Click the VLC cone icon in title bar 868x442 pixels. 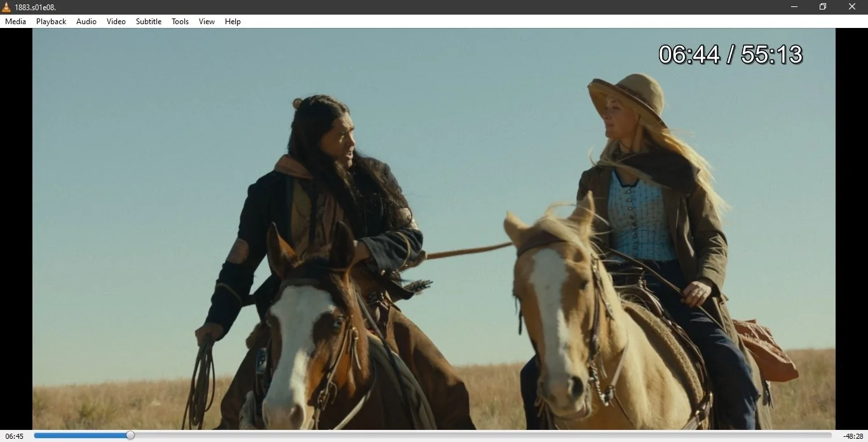coord(7,7)
